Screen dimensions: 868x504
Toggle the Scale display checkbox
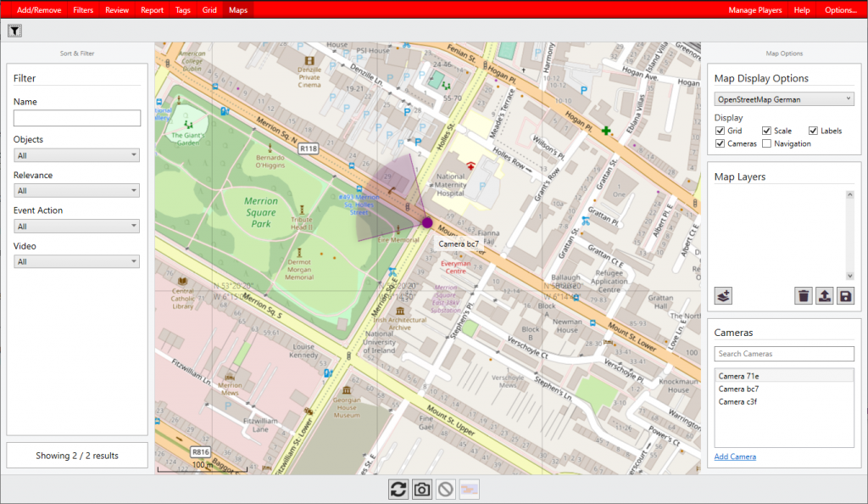click(x=766, y=131)
